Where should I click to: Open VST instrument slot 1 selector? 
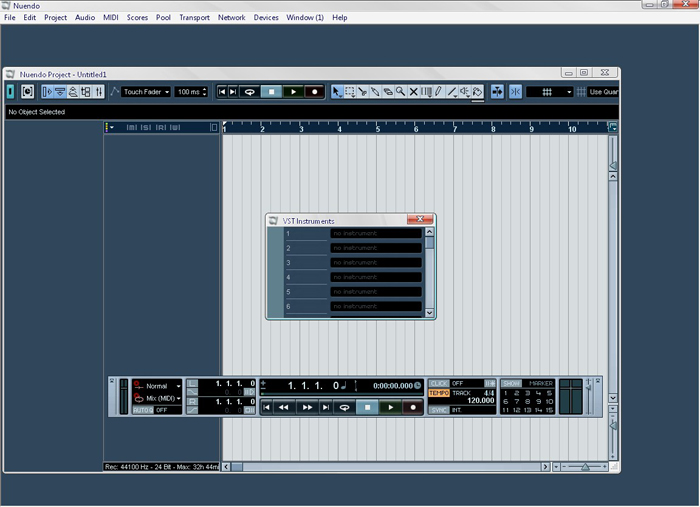[x=376, y=233]
